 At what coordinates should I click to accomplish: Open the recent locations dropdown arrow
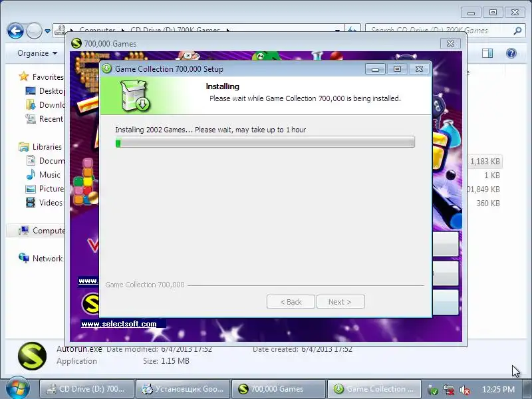tap(47, 31)
